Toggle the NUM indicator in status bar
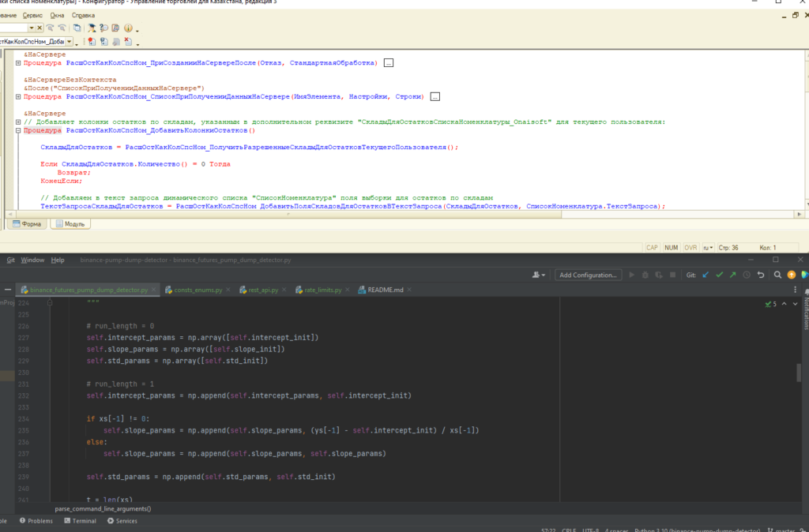Image resolution: width=809 pixels, height=532 pixels. click(672, 247)
